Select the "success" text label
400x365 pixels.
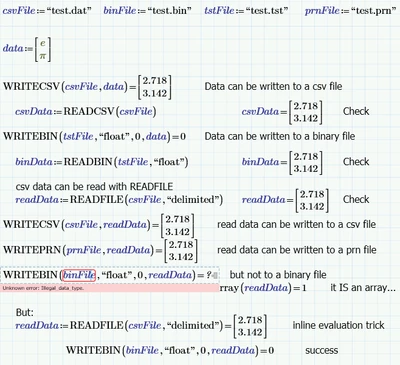coord(321,350)
